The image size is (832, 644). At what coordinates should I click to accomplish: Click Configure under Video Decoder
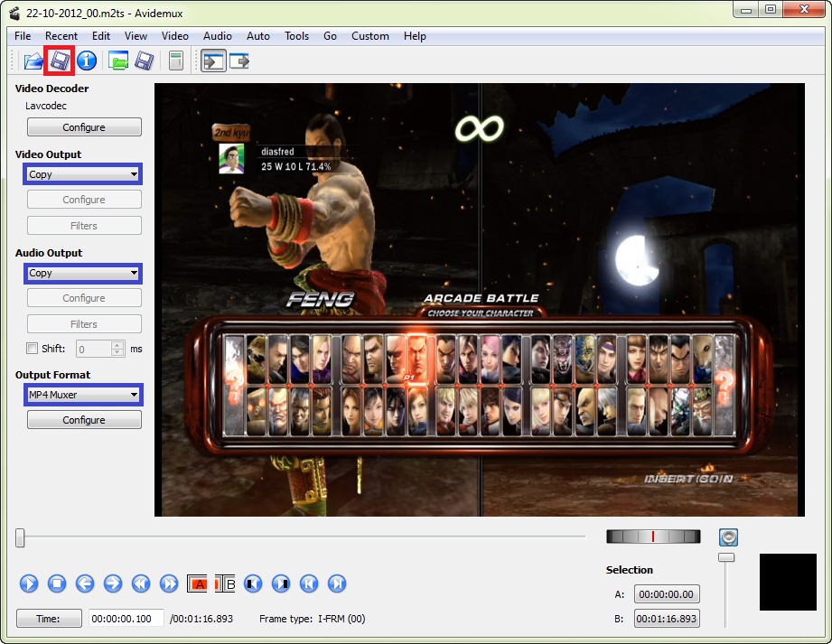click(x=84, y=127)
